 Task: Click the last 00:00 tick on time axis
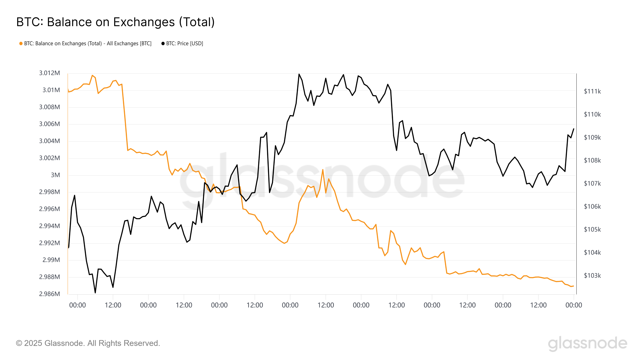coord(574,305)
